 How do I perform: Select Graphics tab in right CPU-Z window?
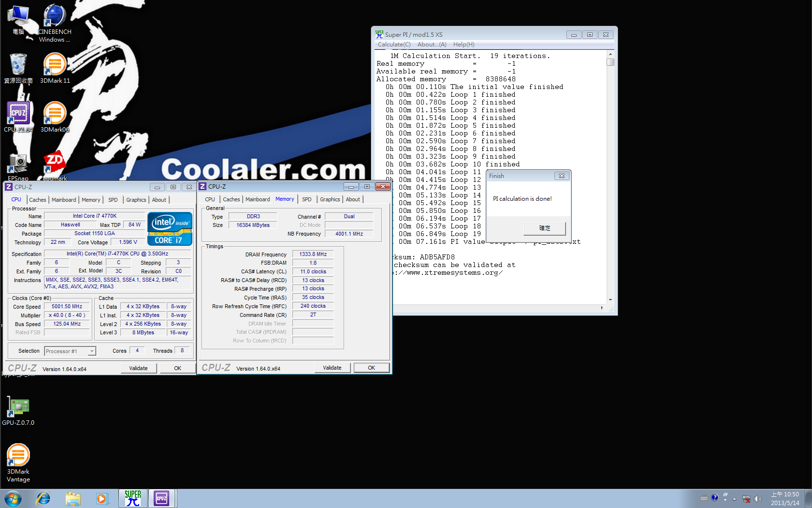tap(330, 199)
